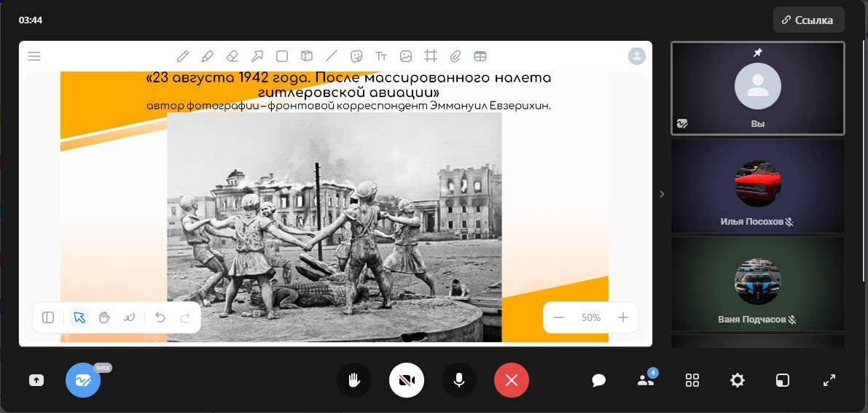Open the participants list showing 4

[646, 379]
